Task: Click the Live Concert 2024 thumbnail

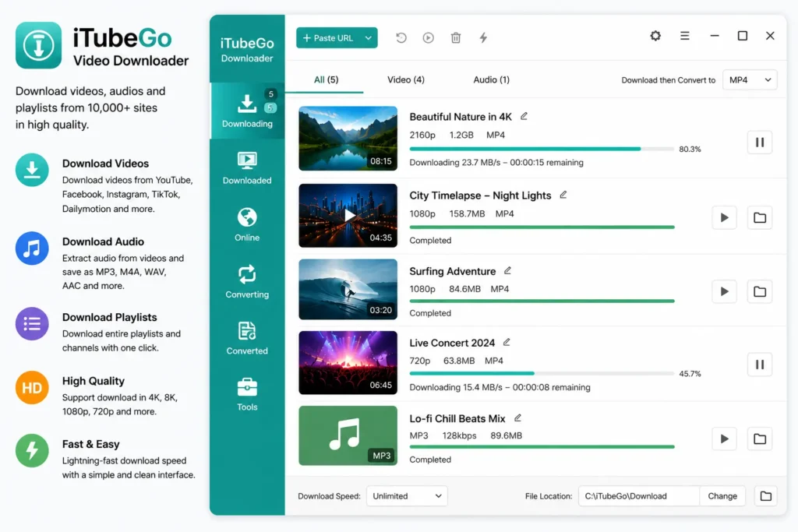Action: click(x=348, y=363)
